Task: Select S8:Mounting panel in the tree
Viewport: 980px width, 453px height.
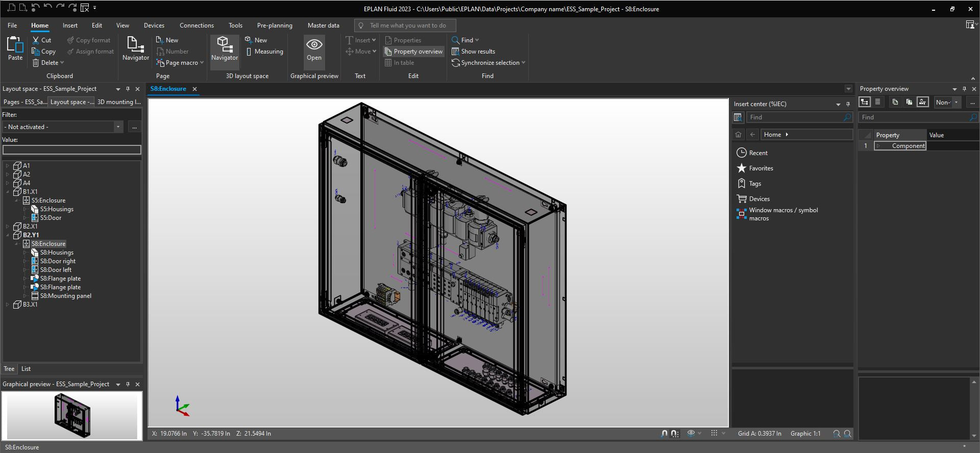Action: [x=65, y=296]
